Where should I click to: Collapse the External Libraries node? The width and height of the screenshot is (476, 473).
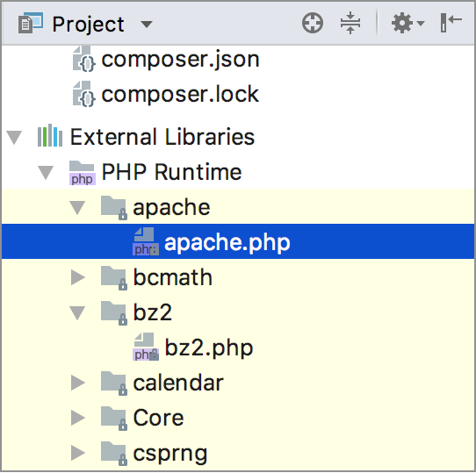(x=14, y=138)
